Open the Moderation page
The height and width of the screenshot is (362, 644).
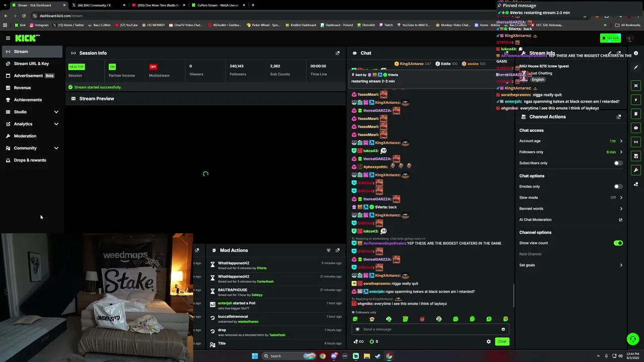pos(32,136)
